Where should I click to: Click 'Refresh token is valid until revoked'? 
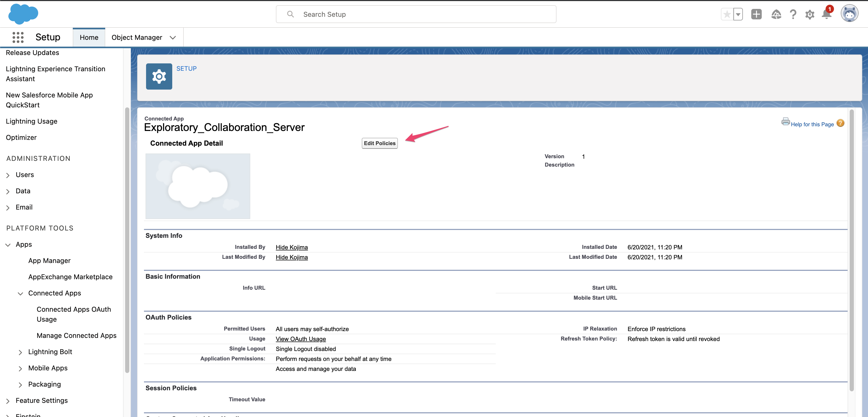(673, 339)
